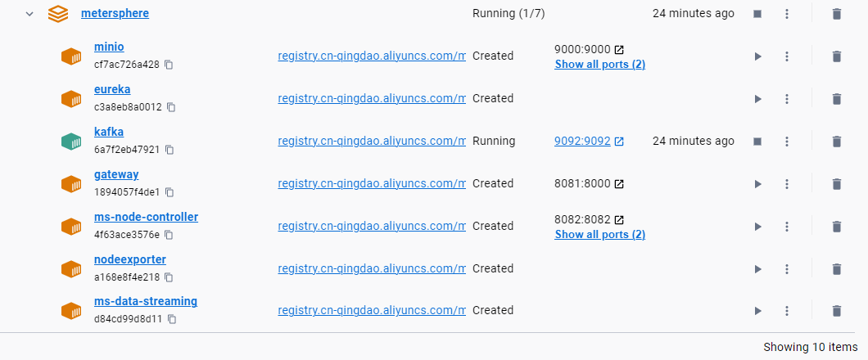Open more options for minio
The image size is (868, 360).
tap(787, 56)
